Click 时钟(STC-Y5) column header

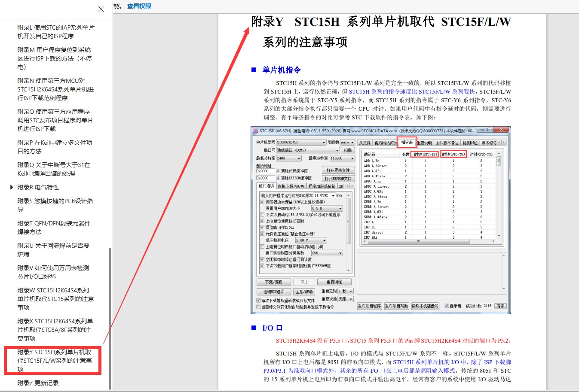pos(453,154)
